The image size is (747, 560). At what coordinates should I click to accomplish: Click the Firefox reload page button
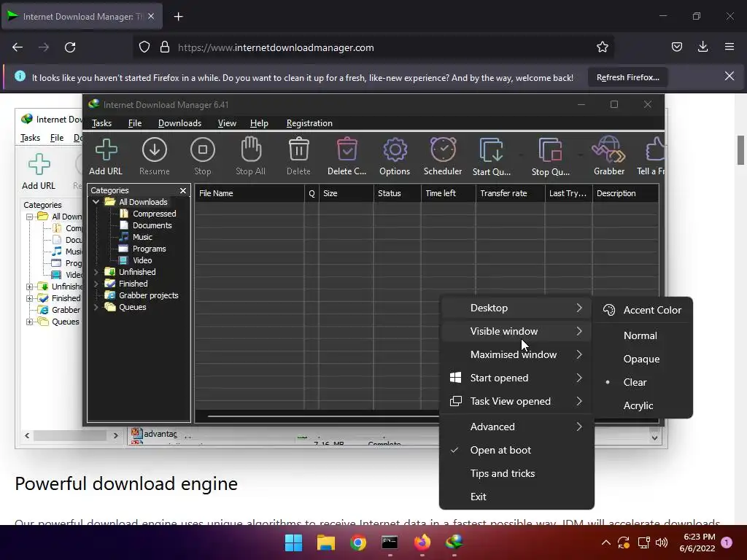[x=70, y=47]
